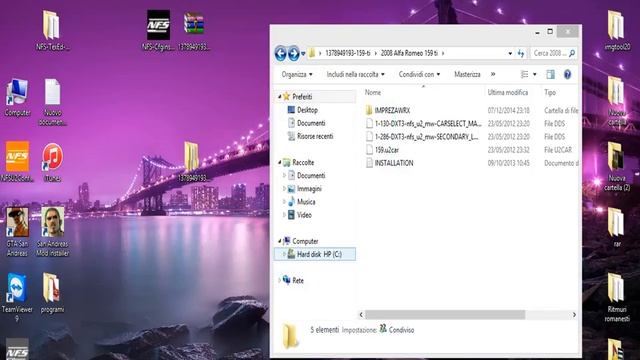Select the 159.u2car file

tap(387, 150)
